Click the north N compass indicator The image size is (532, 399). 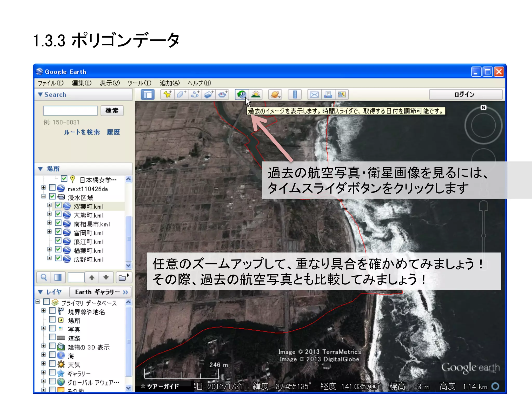(483, 108)
